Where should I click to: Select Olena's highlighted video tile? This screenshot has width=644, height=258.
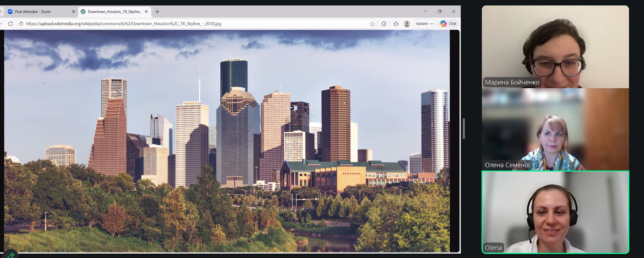[x=555, y=212]
